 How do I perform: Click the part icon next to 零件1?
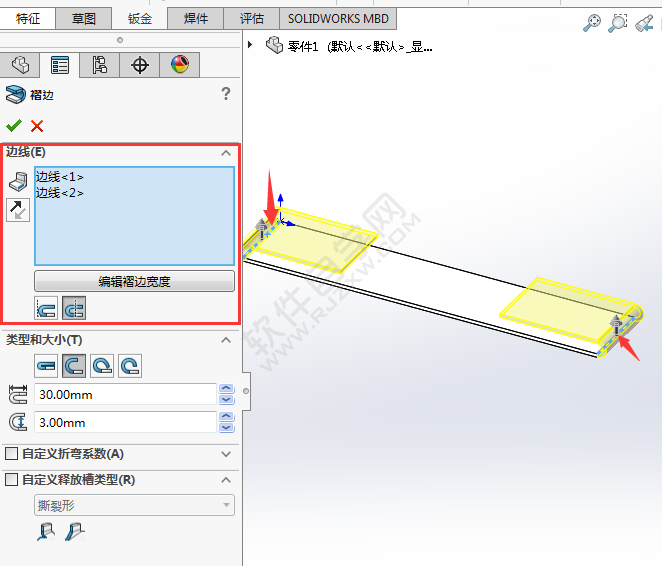coord(274,45)
